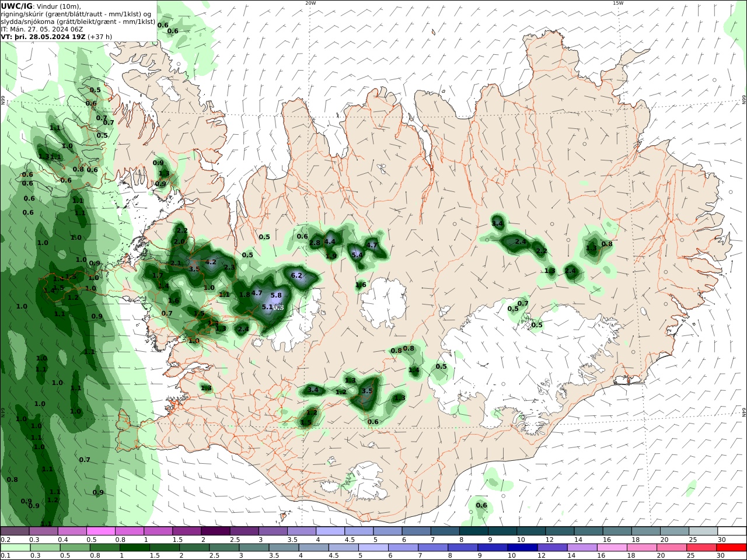Click the 6.2 precipitation value on the map
Screen dimensions: 747x560
click(x=296, y=275)
